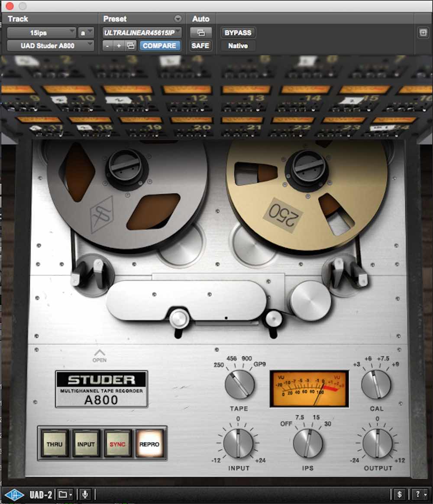Open the UAD Studer A800 plugin selector

(x=51, y=45)
